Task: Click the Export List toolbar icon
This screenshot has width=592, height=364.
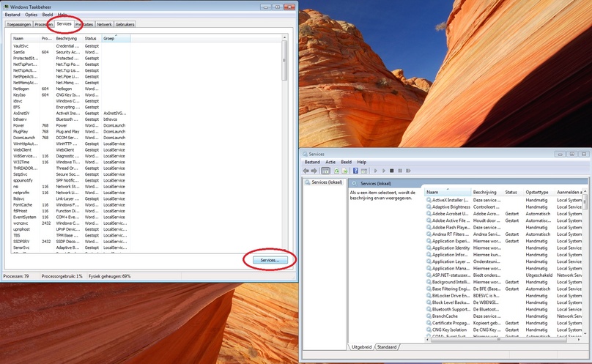Action: (344, 171)
